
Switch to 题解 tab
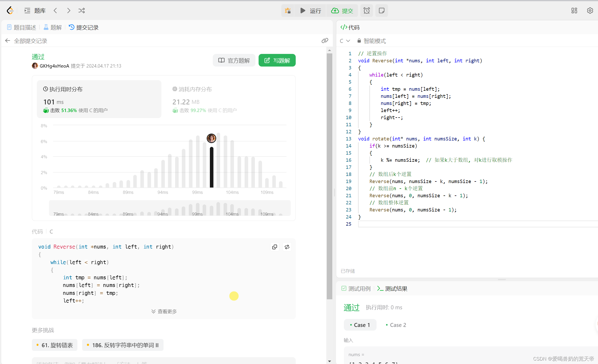[53, 27]
